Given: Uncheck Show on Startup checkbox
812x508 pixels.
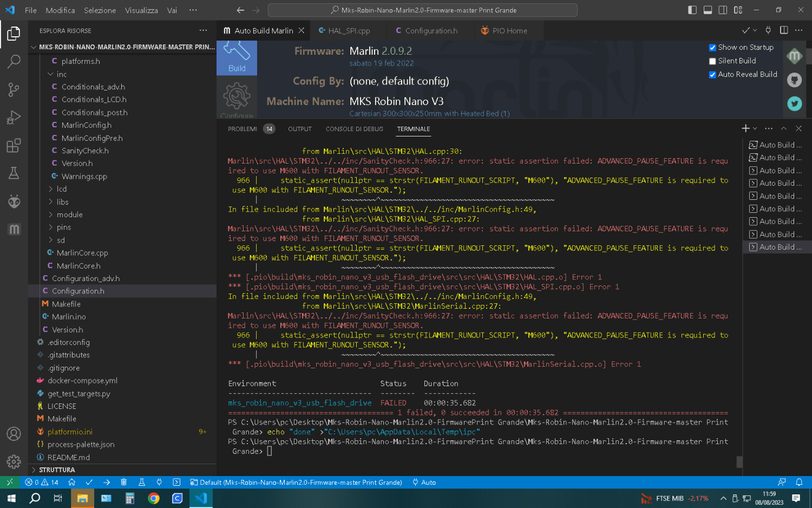Looking at the screenshot, I should click(x=712, y=48).
